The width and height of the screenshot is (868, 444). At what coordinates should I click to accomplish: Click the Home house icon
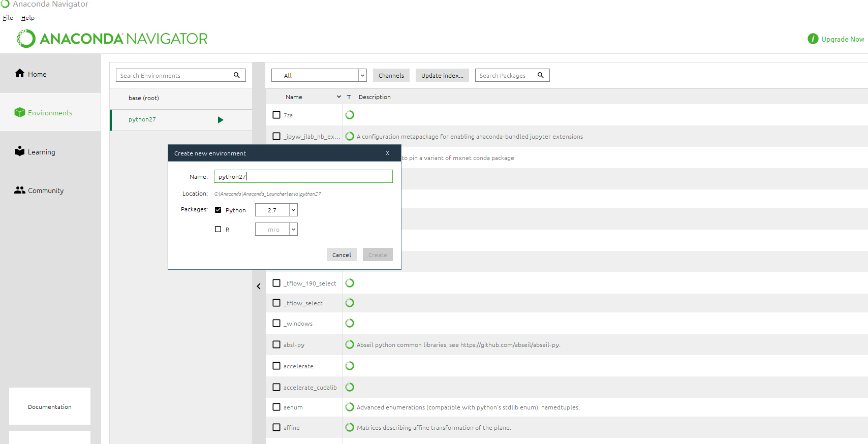[20, 73]
